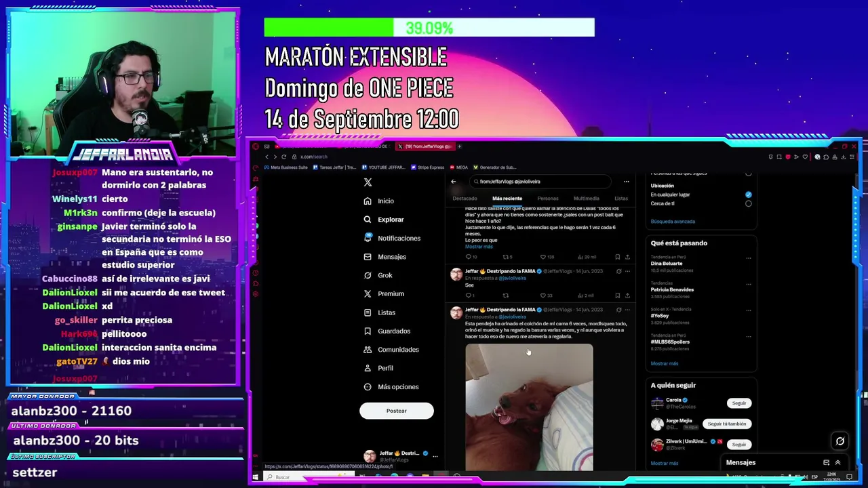Switch to the Personas tab

coord(548,199)
